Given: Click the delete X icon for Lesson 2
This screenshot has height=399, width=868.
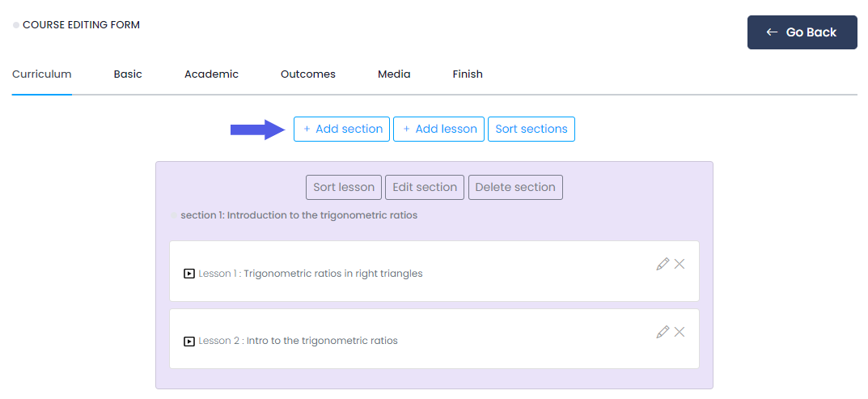Looking at the screenshot, I should tap(680, 332).
